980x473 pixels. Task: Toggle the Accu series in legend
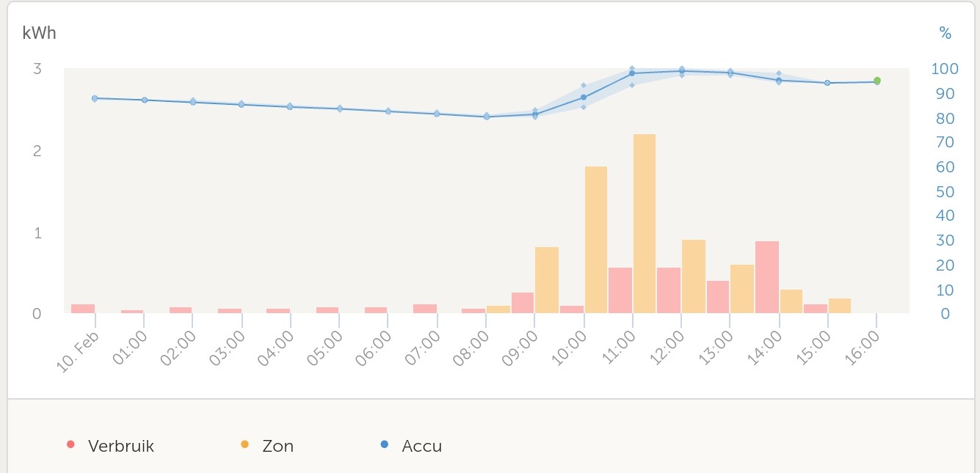(421, 446)
